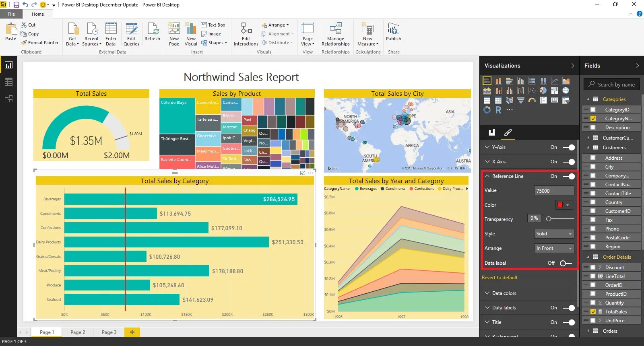The width and height of the screenshot is (644, 346).
Task: Click the Save icon in title bar
Action: (x=16, y=5)
